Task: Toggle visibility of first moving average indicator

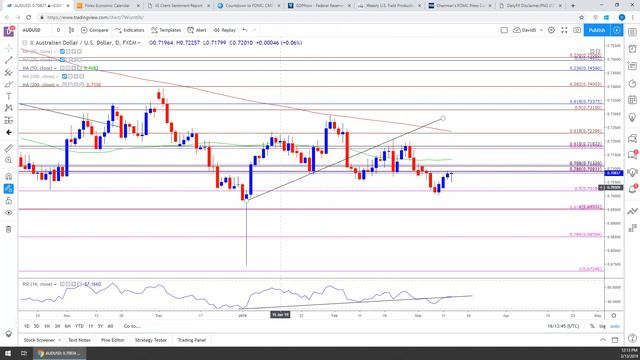Action: [x=62, y=51]
